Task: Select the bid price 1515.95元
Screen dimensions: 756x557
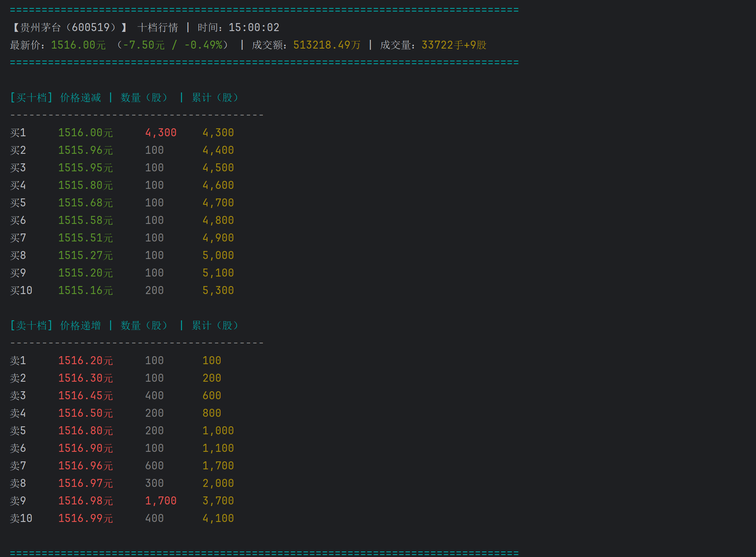Action: [x=86, y=168]
